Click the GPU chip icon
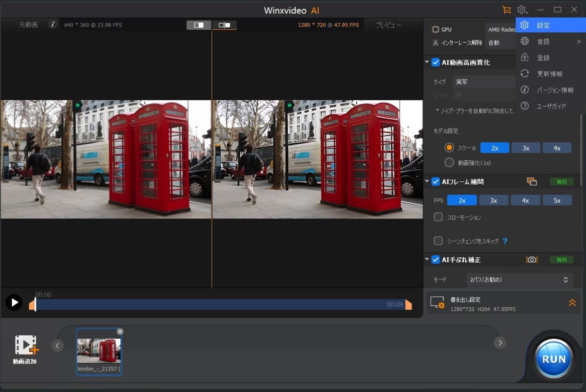This screenshot has width=586, height=392. tap(435, 29)
